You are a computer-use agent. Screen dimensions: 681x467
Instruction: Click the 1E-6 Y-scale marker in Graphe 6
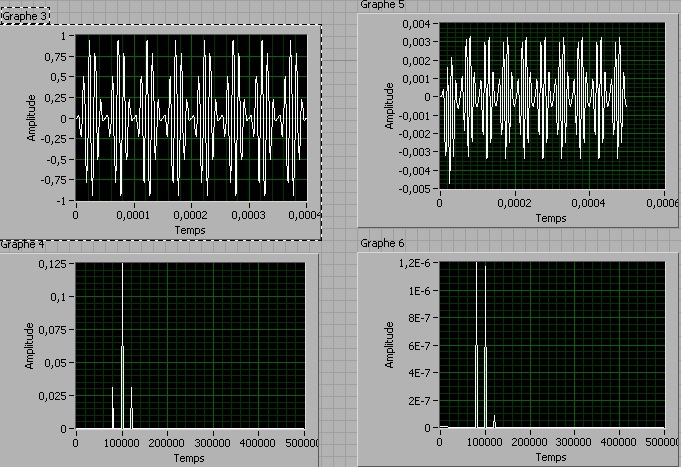419,291
